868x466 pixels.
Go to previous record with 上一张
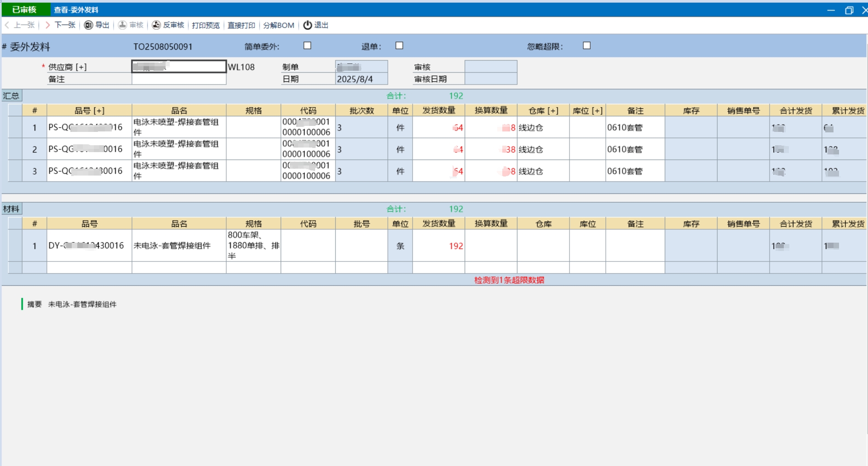coord(20,25)
